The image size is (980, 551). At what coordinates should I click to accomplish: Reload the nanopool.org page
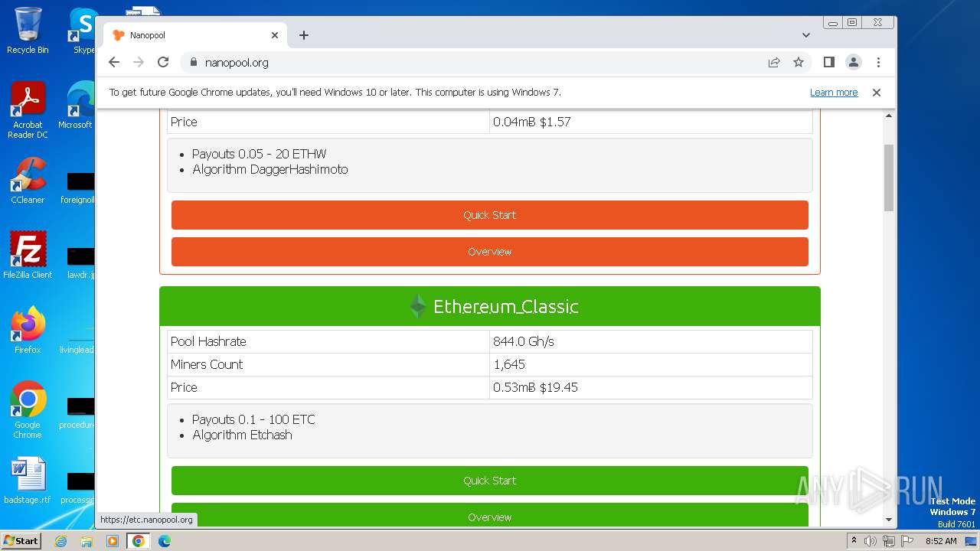click(163, 63)
